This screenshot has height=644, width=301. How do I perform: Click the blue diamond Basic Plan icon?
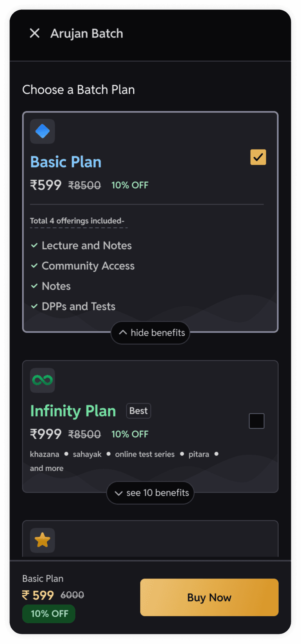pyautogui.click(x=42, y=132)
